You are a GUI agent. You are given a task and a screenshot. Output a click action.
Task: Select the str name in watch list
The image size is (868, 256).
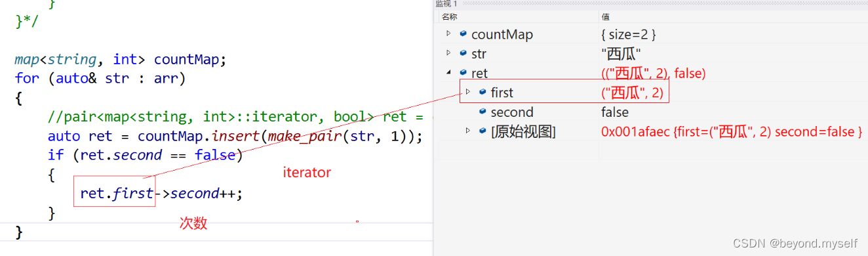pyautogui.click(x=479, y=54)
